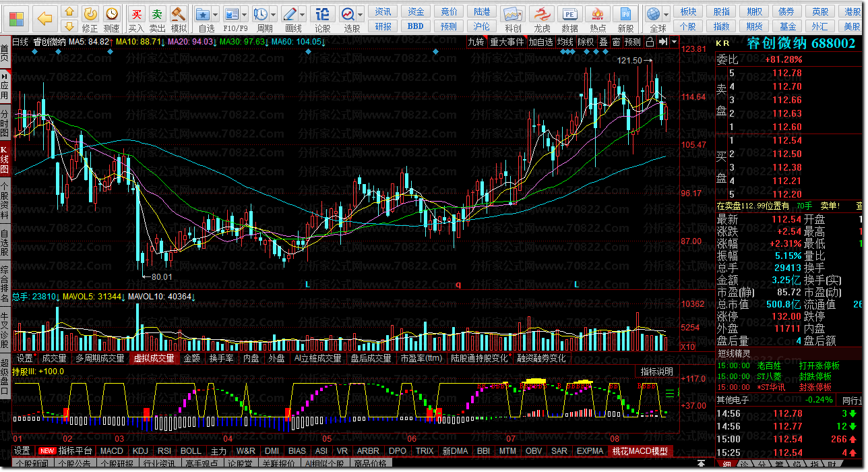Click the yellow down arrow icon
868x472 pixels.
[69, 26]
